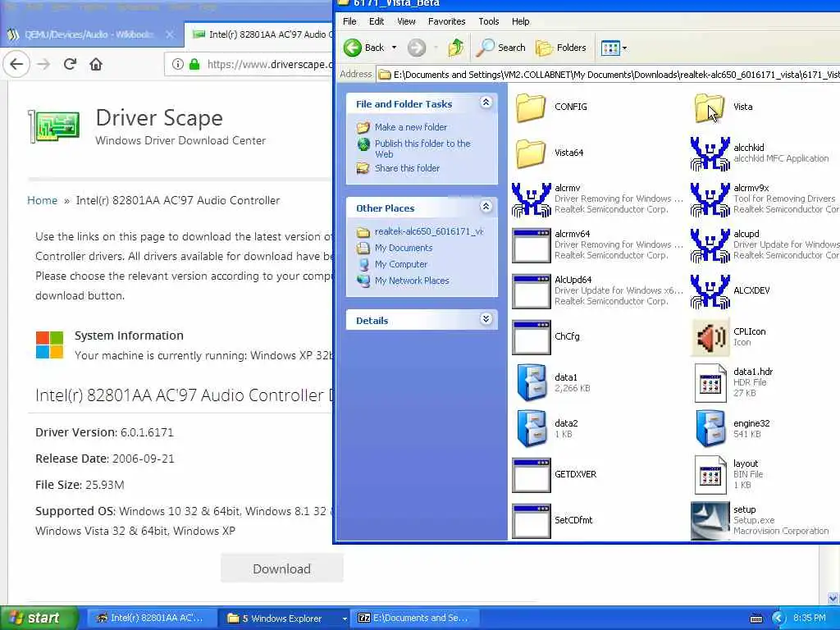Click Share this folder
The height and width of the screenshot is (630, 840).
(x=407, y=168)
